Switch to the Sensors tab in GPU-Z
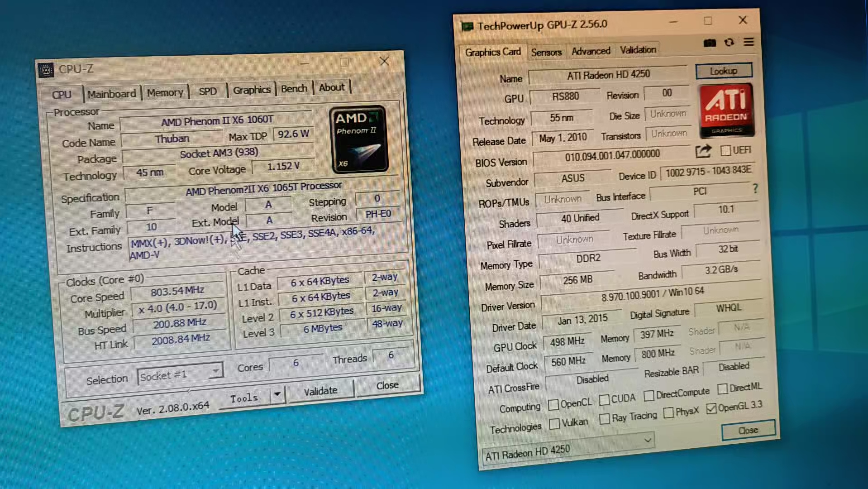The height and width of the screenshot is (489, 868). point(546,53)
